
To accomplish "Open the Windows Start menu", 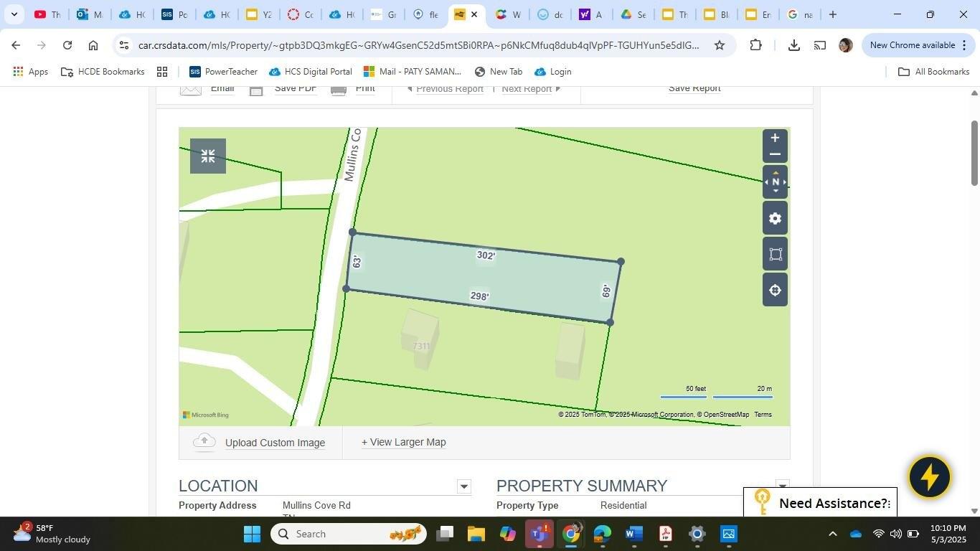I will (252, 534).
